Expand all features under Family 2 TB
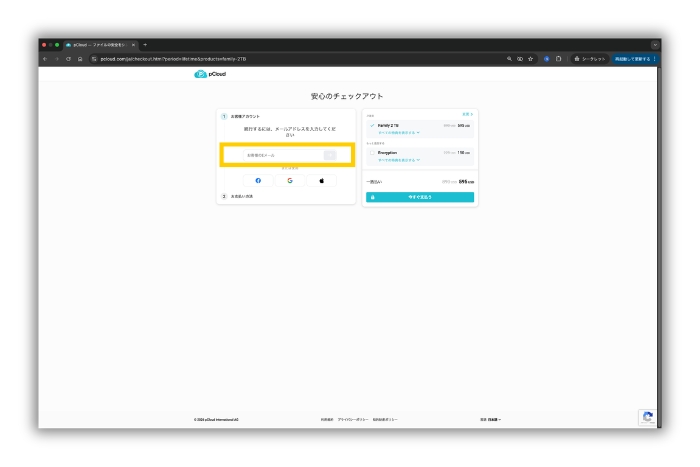Image resolution: width=700 pixels, height=467 pixels. [x=398, y=132]
